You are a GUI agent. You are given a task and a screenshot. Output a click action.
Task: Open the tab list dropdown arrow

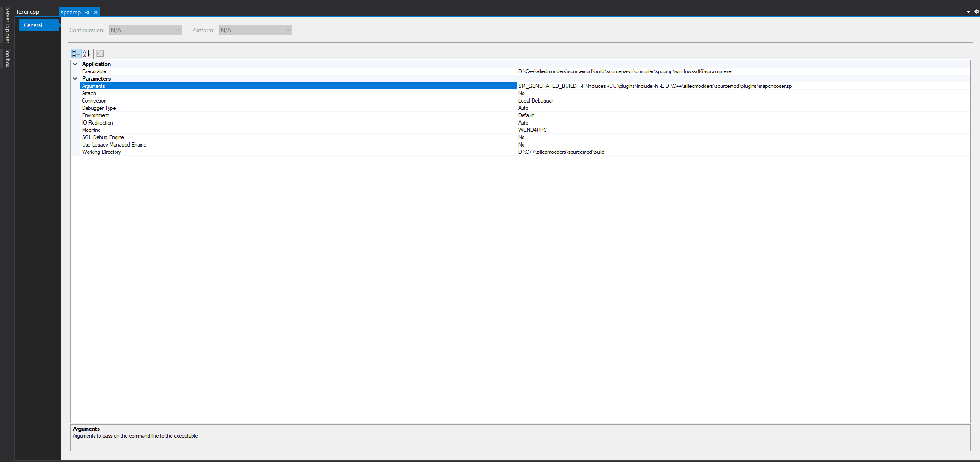point(969,12)
